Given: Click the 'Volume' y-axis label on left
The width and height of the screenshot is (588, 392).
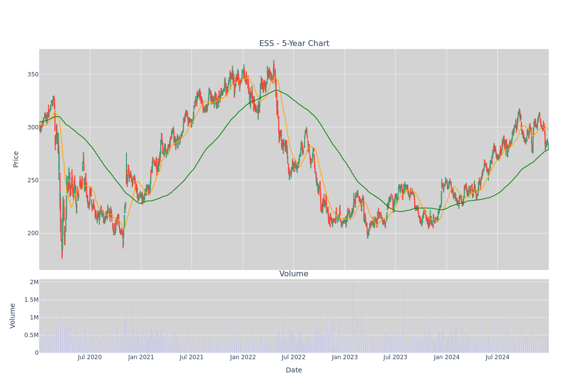Looking at the screenshot, I should [x=13, y=316].
